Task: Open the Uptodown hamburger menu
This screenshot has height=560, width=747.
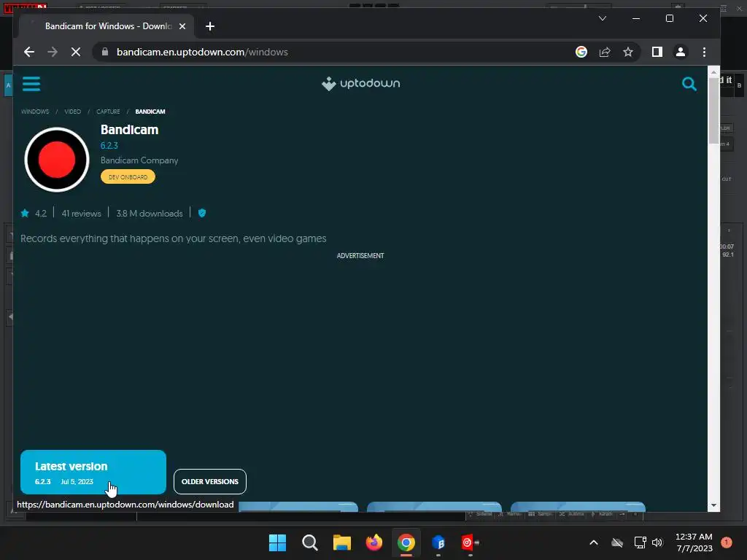Action: coord(31,84)
